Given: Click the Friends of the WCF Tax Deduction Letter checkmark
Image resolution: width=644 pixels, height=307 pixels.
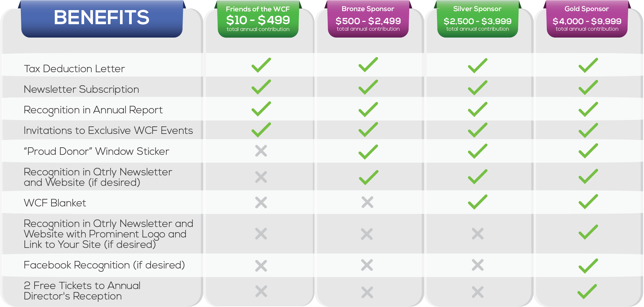Looking at the screenshot, I should (x=261, y=65).
